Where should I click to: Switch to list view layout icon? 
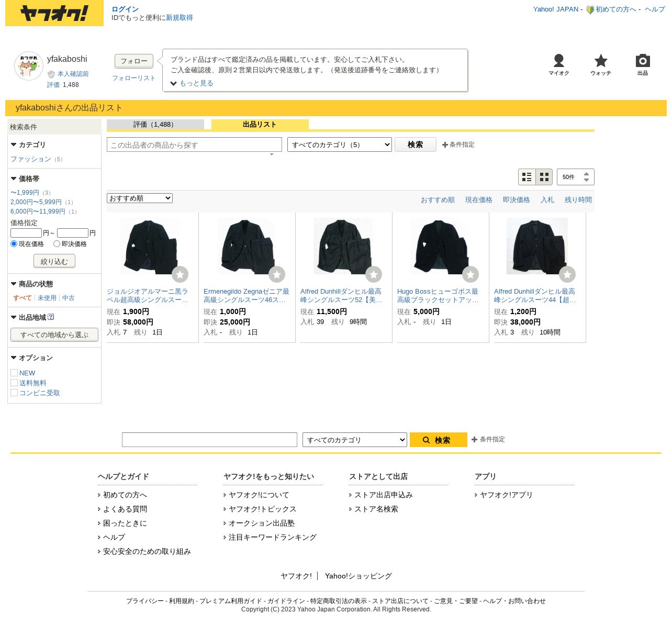[x=527, y=177]
